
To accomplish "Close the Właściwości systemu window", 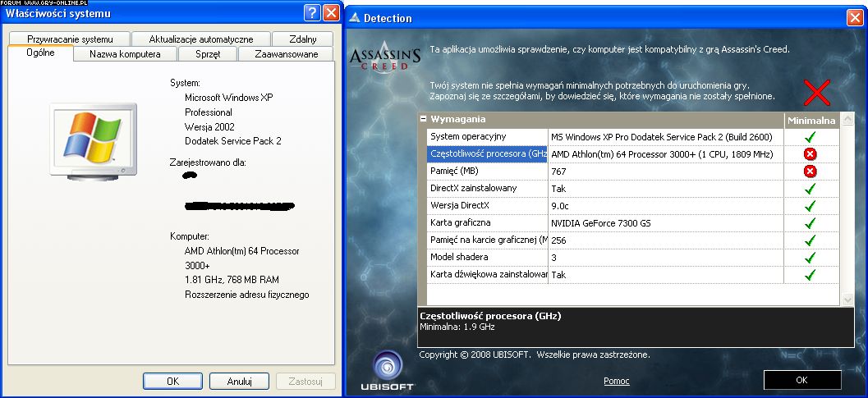I will click(331, 13).
